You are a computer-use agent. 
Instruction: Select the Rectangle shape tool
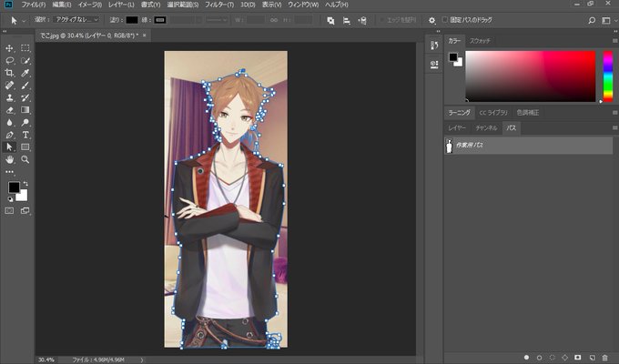pos(25,147)
